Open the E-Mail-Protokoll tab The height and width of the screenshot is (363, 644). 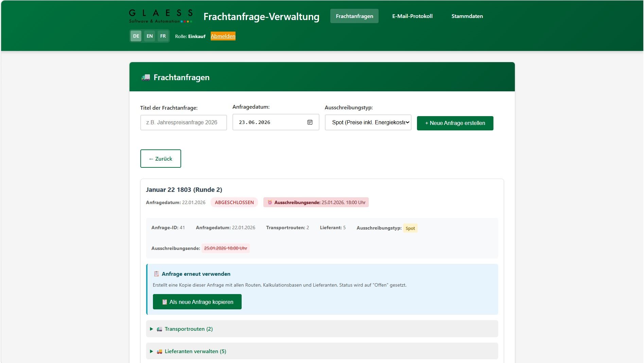(x=412, y=16)
